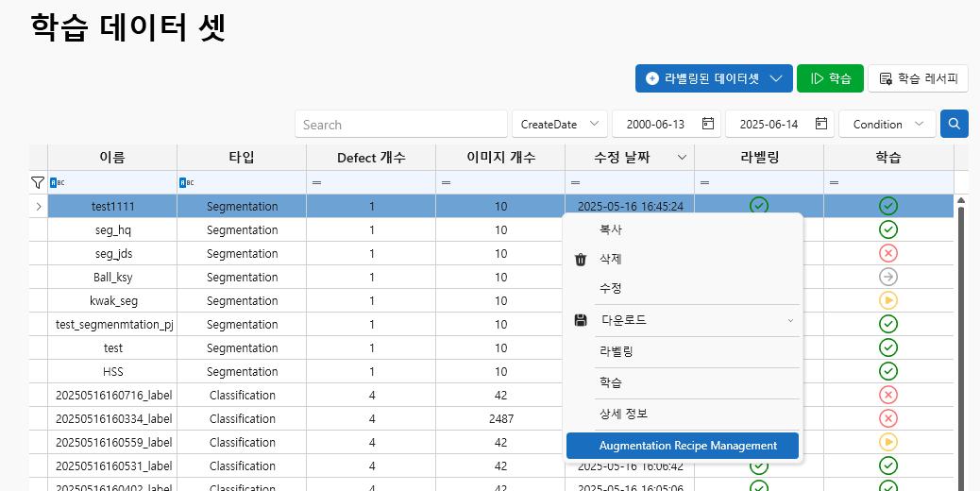Click gray arrow training status for Ball_ksy
980x491 pixels.
(x=887, y=277)
